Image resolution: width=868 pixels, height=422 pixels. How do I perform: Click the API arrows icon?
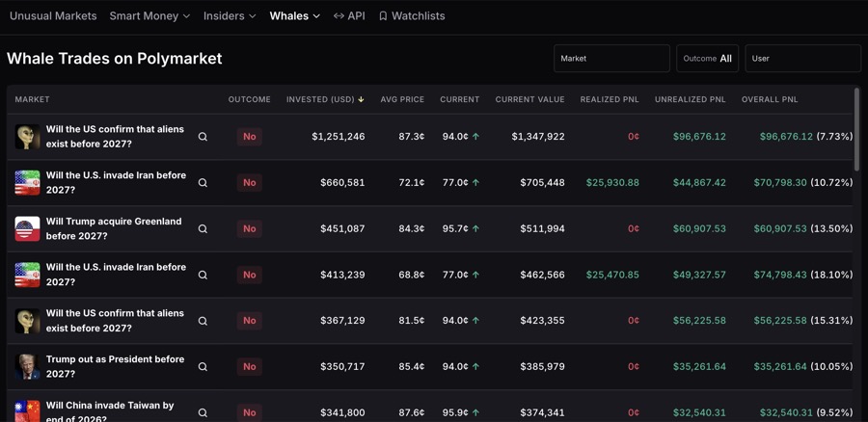click(339, 16)
